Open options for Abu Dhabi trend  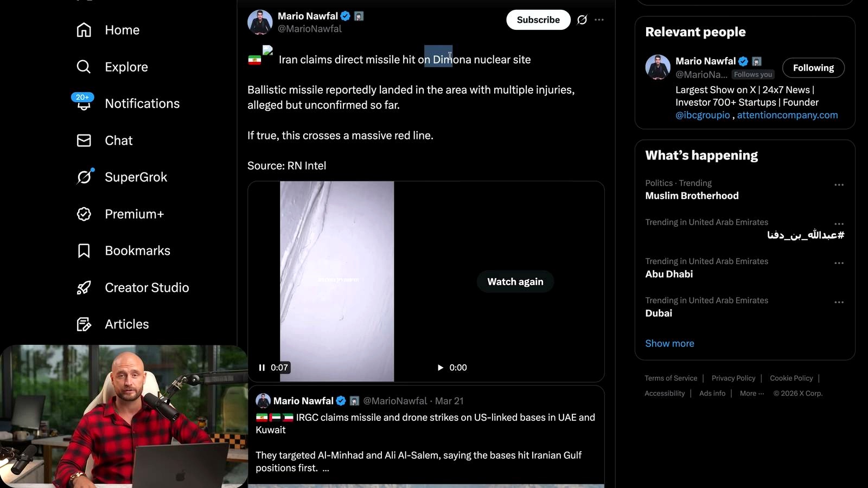pyautogui.click(x=839, y=263)
